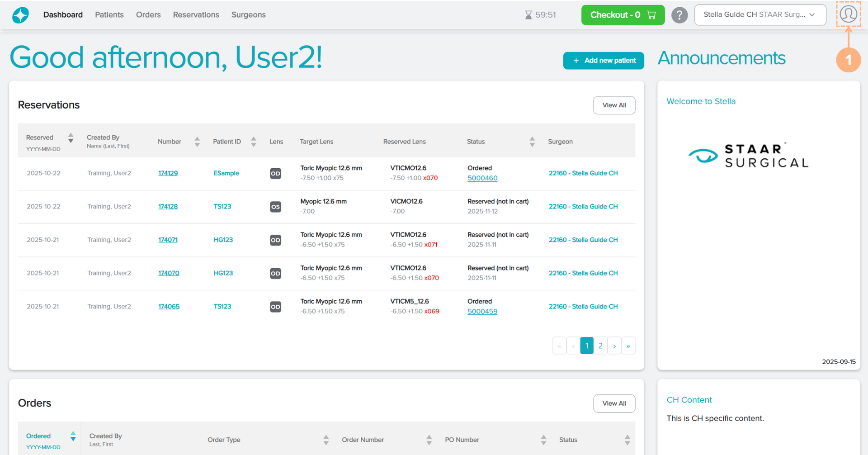Select page 2 of reservations
This screenshot has height=455, width=868.
tap(600, 346)
